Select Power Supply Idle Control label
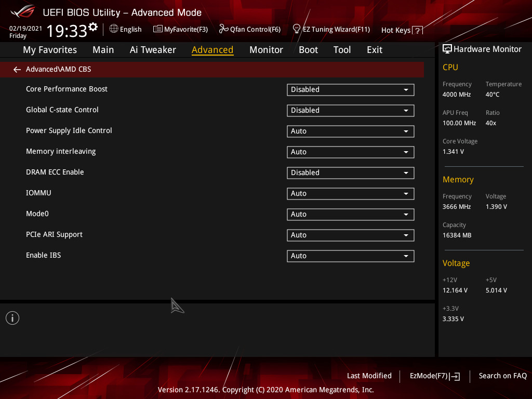 pos(69,130)
